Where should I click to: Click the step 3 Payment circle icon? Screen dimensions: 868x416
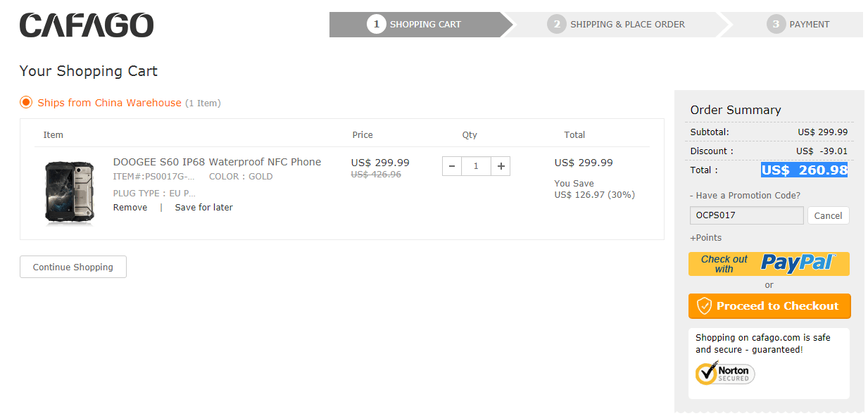(x=776, y=24)
